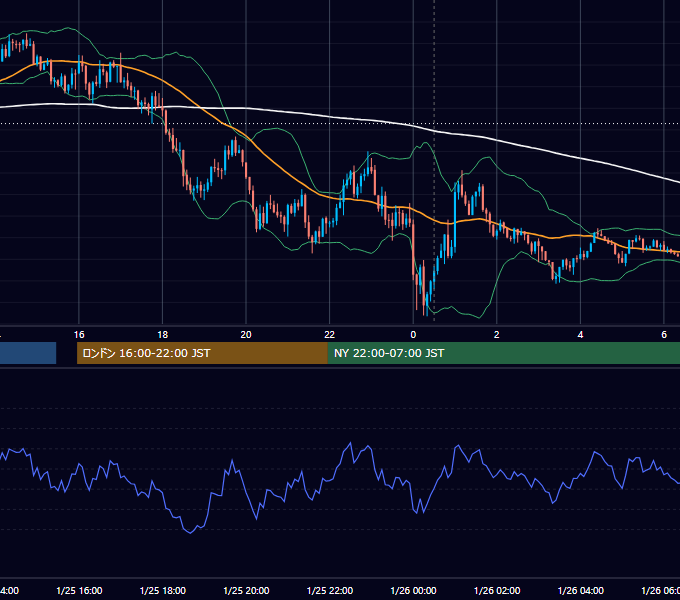Click the 1/25 20:00 date label on the lower axis
The height and width of the screenshot is (600, 680).
pyautogui.click(x=246, y=591)
